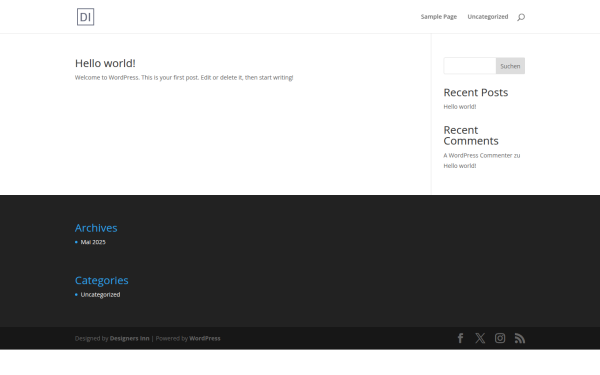Click the DI site logo
The height and width of the screenshot is (375, 600).
tap(85, 17)
